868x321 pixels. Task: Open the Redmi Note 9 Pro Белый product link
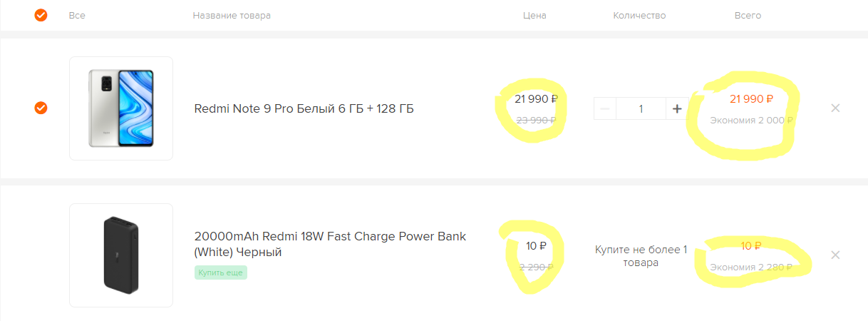click(304, 108)
